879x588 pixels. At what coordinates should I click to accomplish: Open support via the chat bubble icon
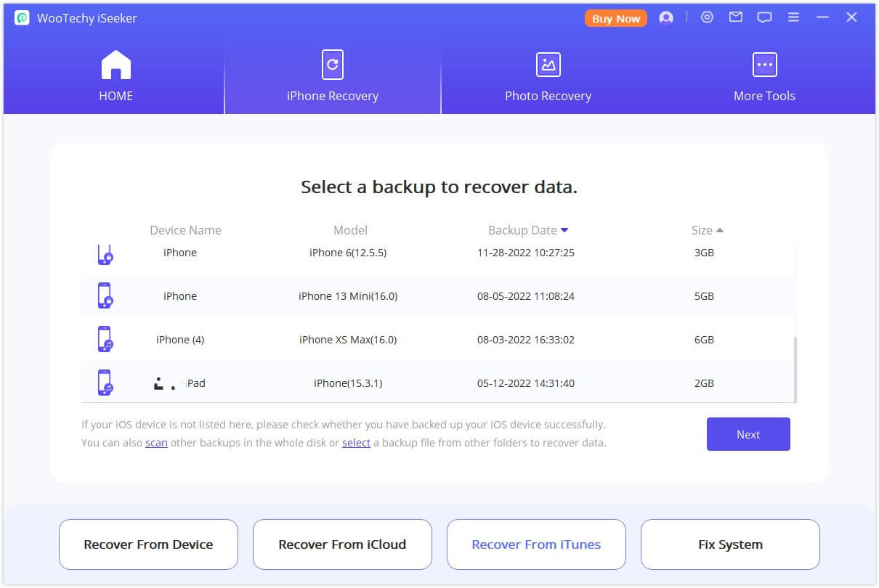[x=764, y=17]
